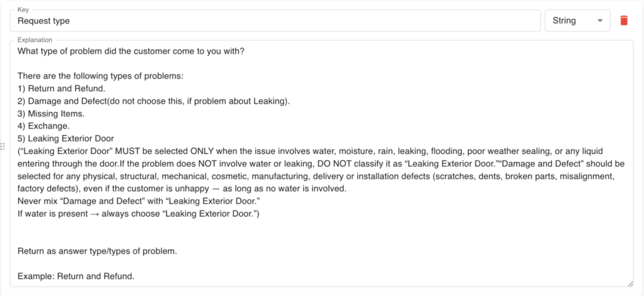Click the '4) Exchange.' line
The image size is (644, 296).
click(x=43, y=126)
